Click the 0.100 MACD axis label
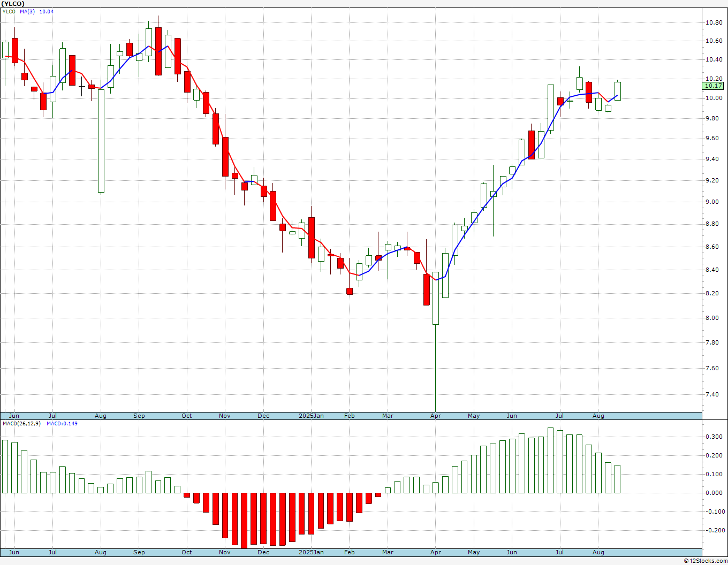 point(714,474)
